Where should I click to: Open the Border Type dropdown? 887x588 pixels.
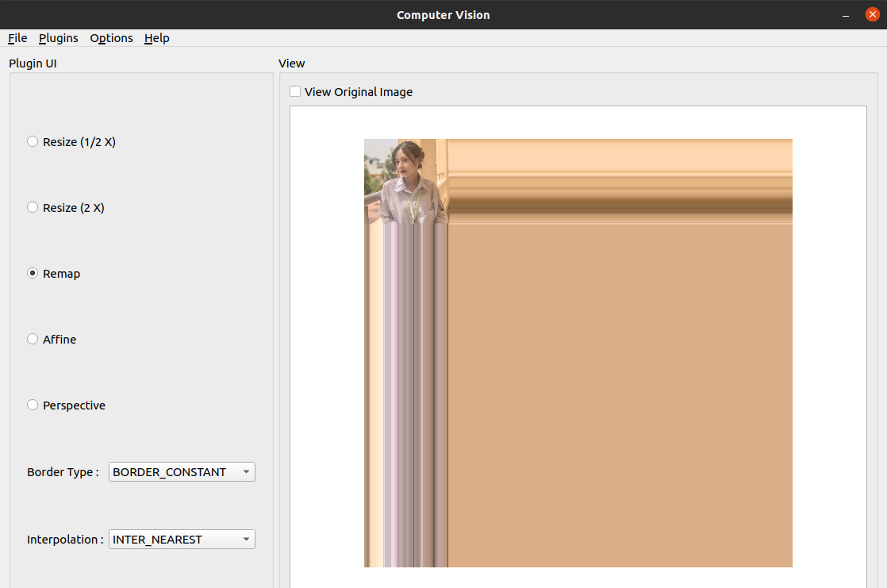click(182, 472)
